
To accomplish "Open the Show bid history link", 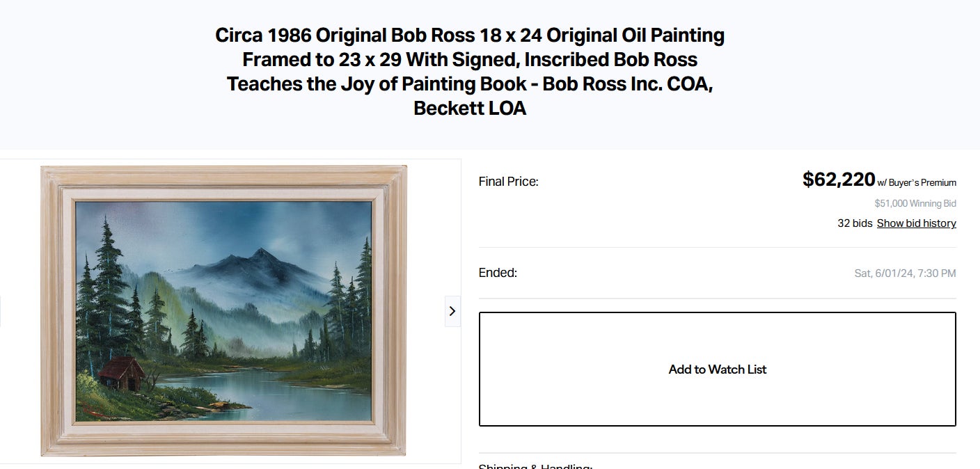I will (916, 223).
